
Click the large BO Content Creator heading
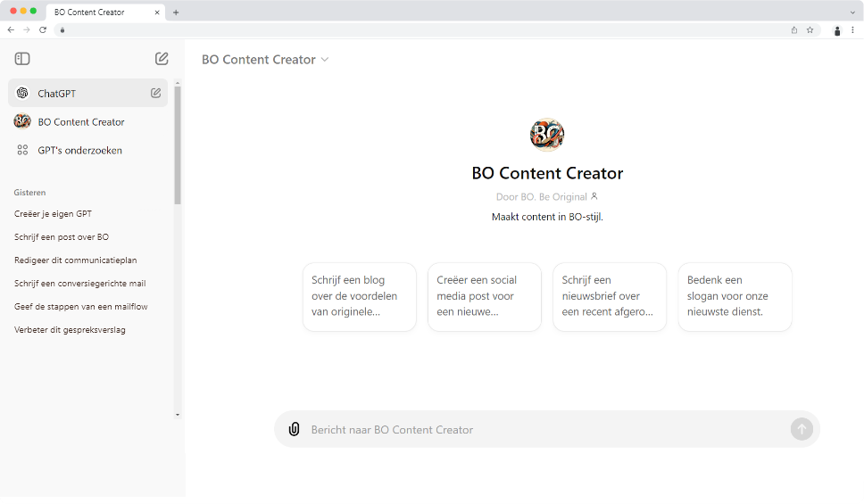(547, 173)
